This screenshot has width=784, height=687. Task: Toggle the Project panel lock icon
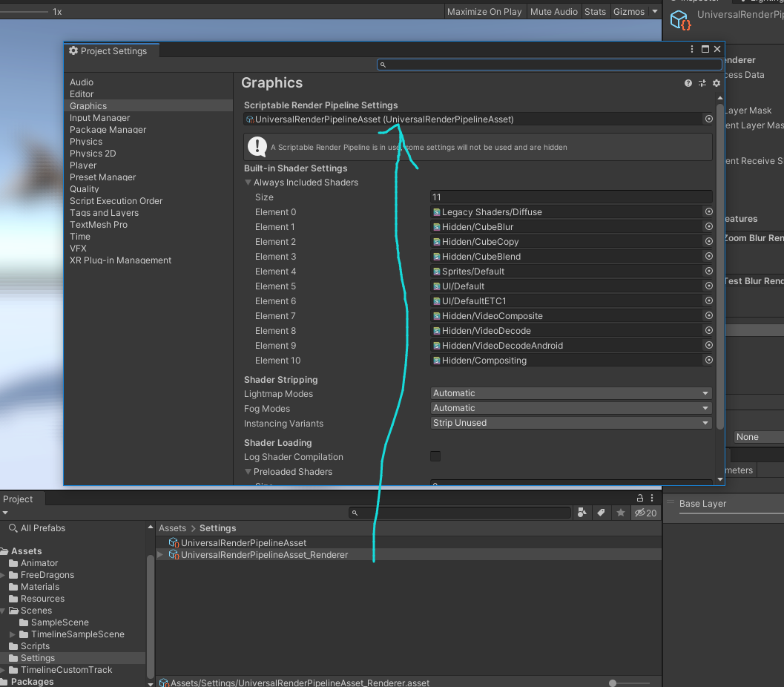click(x=640, y=499)
